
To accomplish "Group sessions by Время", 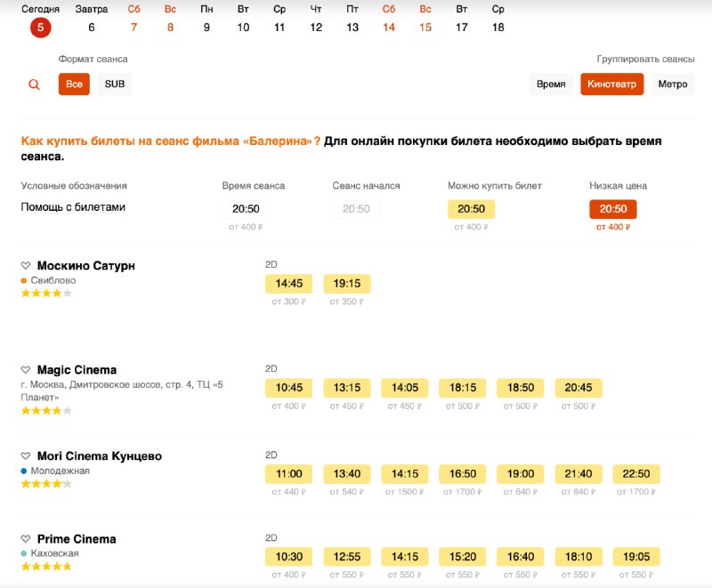I will [x=551, y=85].
